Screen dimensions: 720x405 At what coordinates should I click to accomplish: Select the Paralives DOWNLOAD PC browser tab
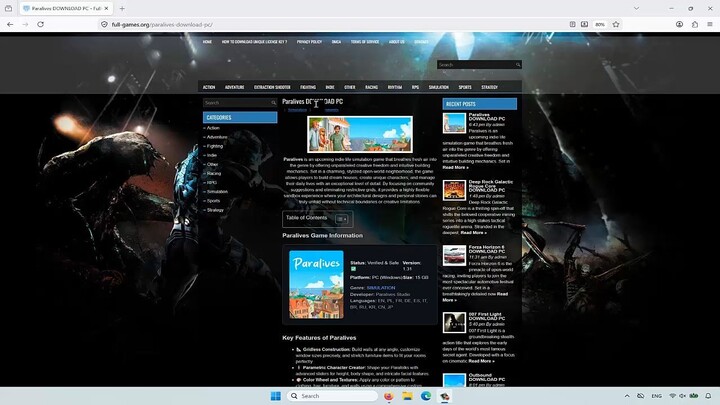66,8
